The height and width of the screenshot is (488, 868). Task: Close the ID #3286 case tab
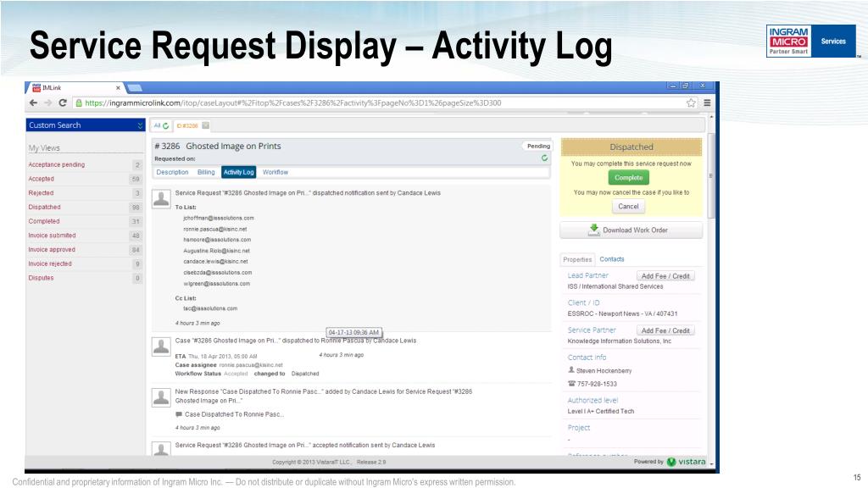[205, 125]
